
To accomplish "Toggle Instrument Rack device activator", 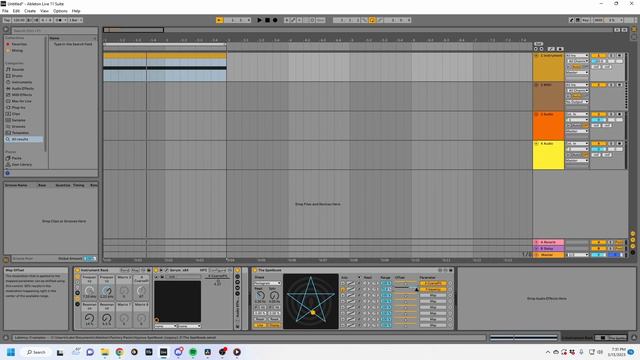I will tap(77, 270).
